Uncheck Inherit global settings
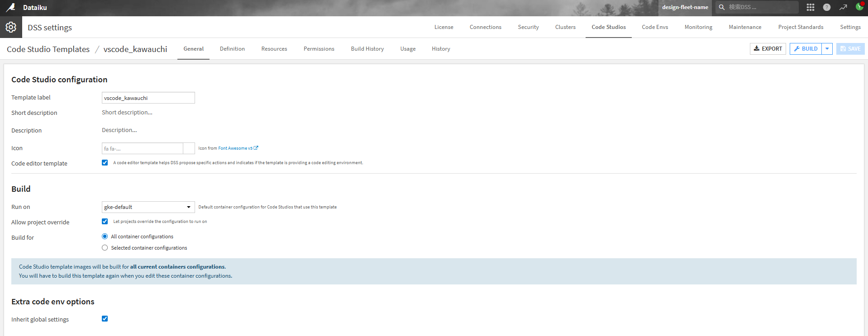This screenshot has height=336, width=868. point(105,319)
